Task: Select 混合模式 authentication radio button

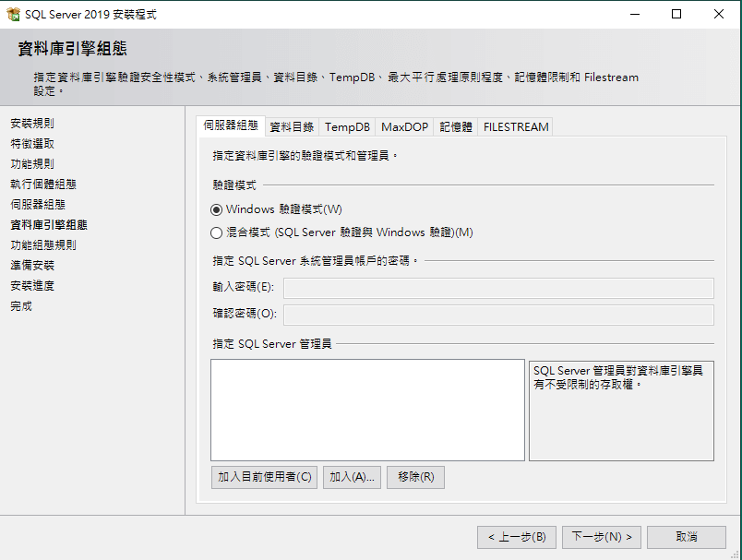Action: pyautogui.click(x=217, y=232)
